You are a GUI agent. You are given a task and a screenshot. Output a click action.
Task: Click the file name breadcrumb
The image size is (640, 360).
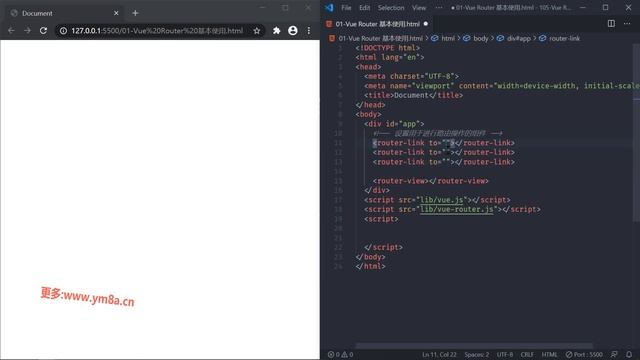pos(380,38)
